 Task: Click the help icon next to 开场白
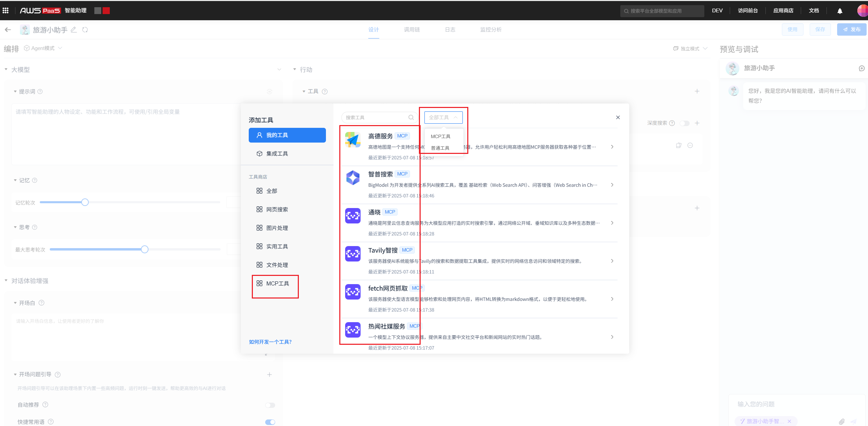point(42,303)
